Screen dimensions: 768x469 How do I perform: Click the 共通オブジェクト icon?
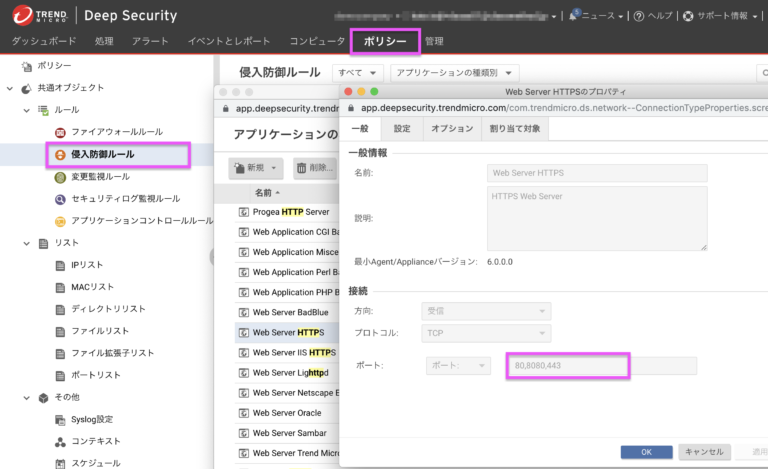(26, 88)
